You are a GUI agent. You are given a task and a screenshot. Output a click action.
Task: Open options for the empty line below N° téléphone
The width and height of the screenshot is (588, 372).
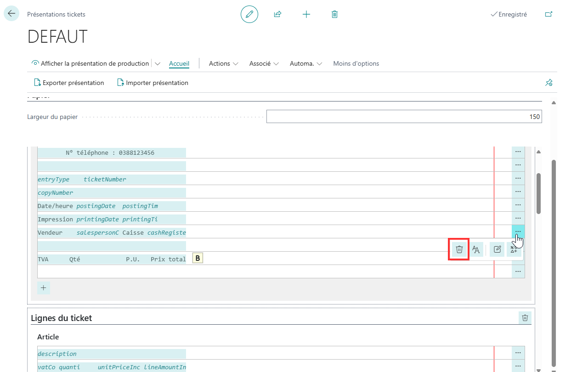518,165
